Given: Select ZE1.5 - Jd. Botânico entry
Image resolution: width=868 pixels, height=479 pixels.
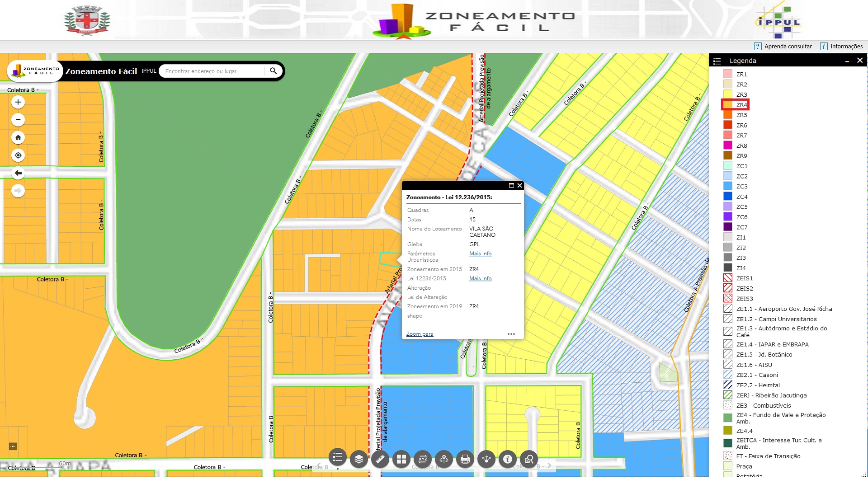Looking at the screenshot, I should [x=764, y=354].
